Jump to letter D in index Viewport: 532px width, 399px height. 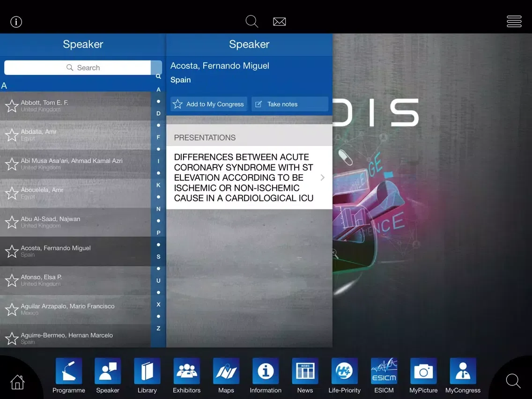point(158,113)
